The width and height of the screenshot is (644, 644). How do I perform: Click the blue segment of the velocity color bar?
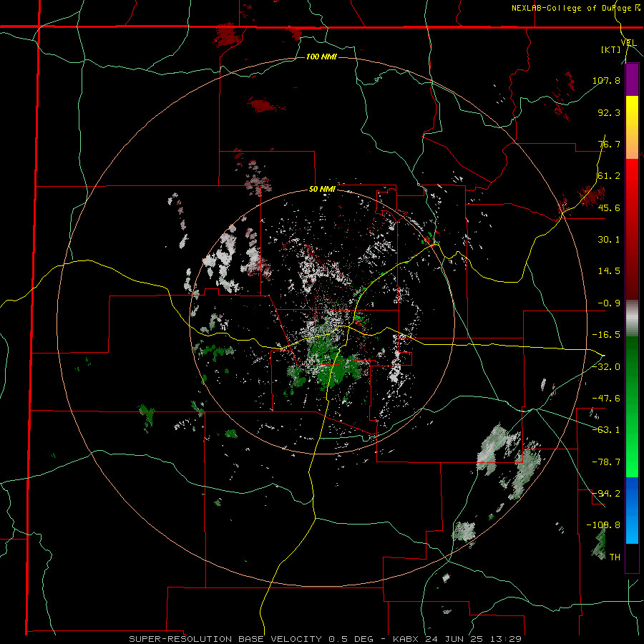click(x=632, y=510)
